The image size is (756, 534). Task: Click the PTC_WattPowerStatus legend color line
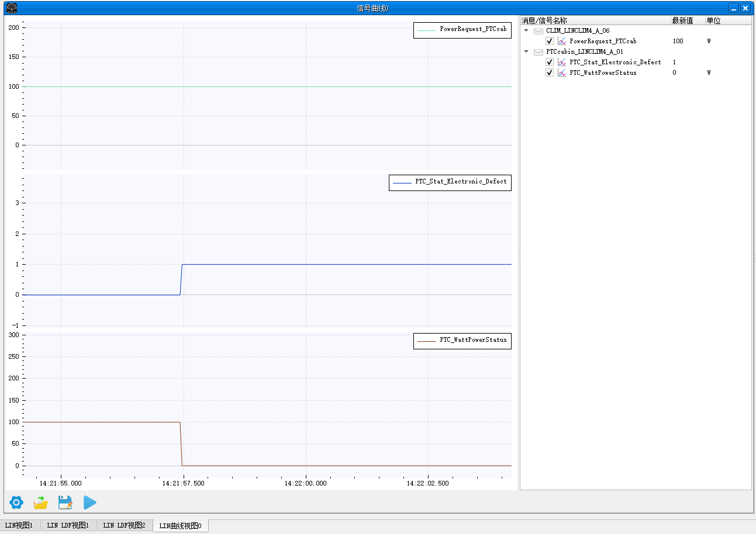click(x=426, y=341)
